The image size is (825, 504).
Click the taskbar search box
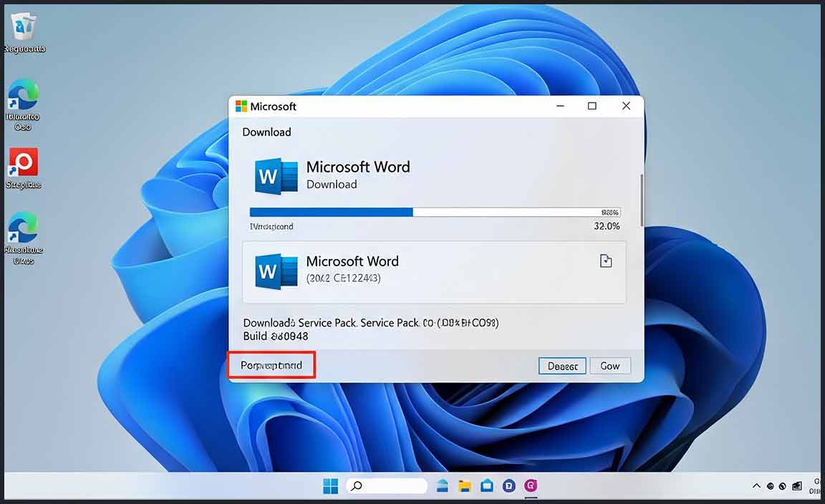[387, 486]
